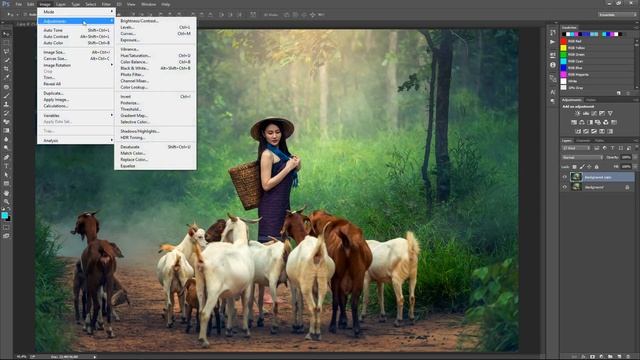The height and width of the screenshot is (360, 640).
Task: Open the Window menu
Action: pos(148,4)
